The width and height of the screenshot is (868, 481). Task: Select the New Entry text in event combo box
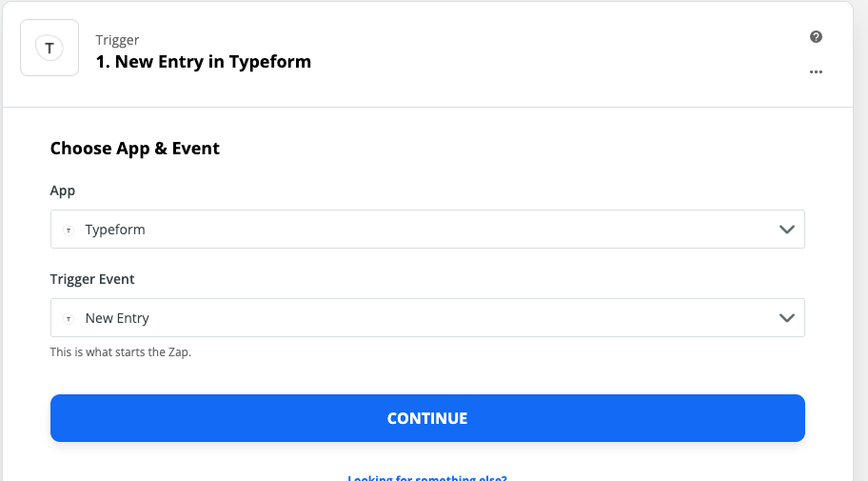click(117, 318)
